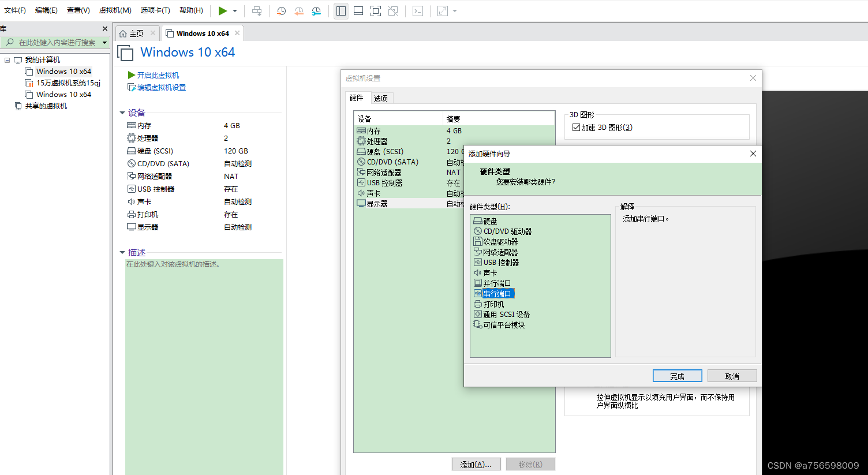Select highlighted Windows 10 x64 in library tree
868x475 pixels.
pos(63,72)
